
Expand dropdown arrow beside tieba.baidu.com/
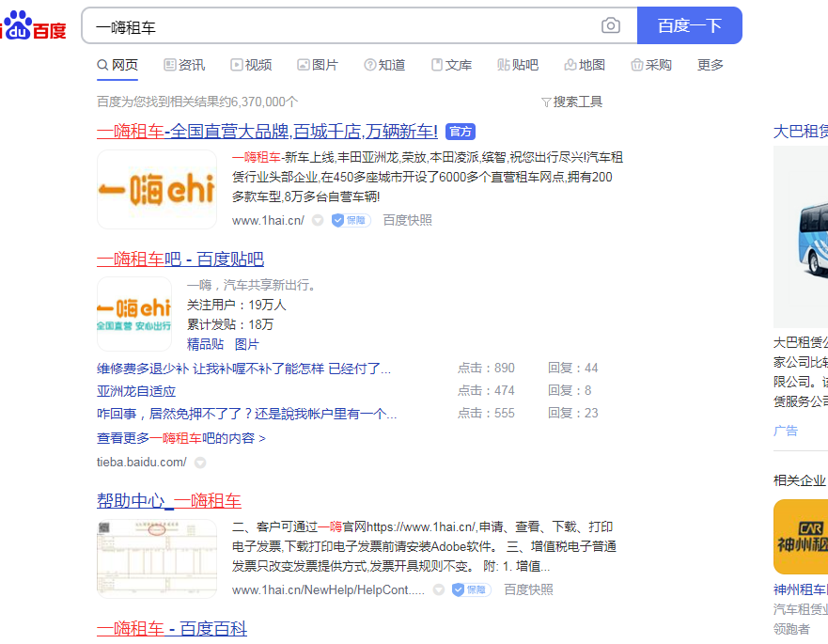coord(200,463)
